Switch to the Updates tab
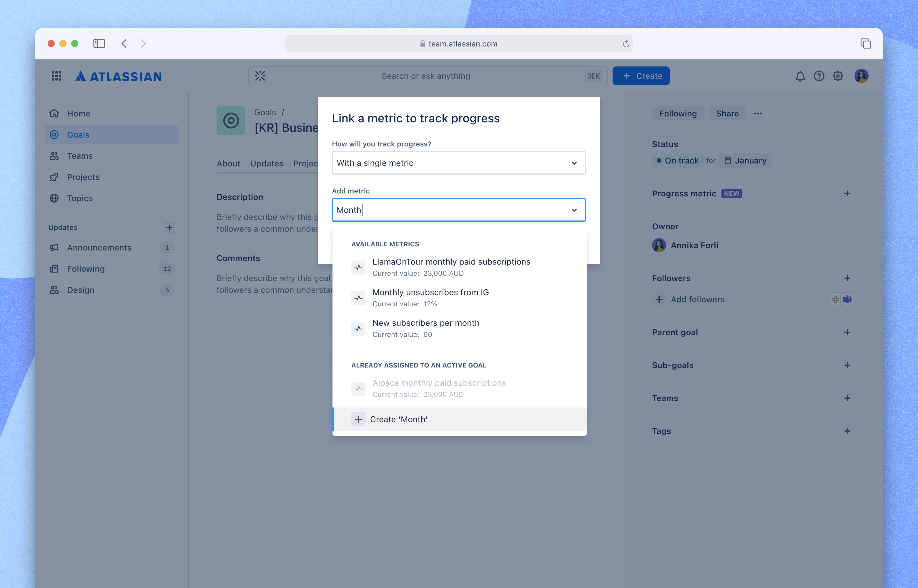The height and width of the screenshot is (588, 918). (267, 163)
